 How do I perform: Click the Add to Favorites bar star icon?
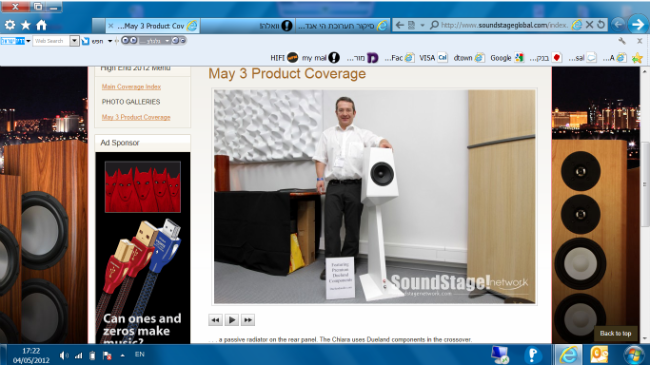(637, 58)
